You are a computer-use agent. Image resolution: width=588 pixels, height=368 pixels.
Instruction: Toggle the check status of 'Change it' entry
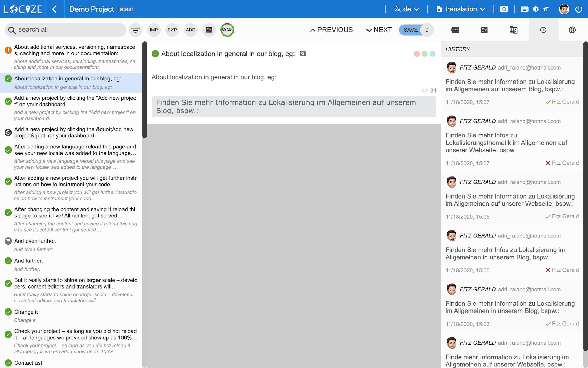click(8, 312)
